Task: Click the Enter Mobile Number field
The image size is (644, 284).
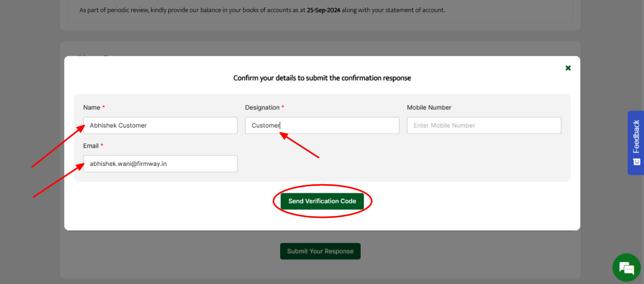Action: [484, 125]
